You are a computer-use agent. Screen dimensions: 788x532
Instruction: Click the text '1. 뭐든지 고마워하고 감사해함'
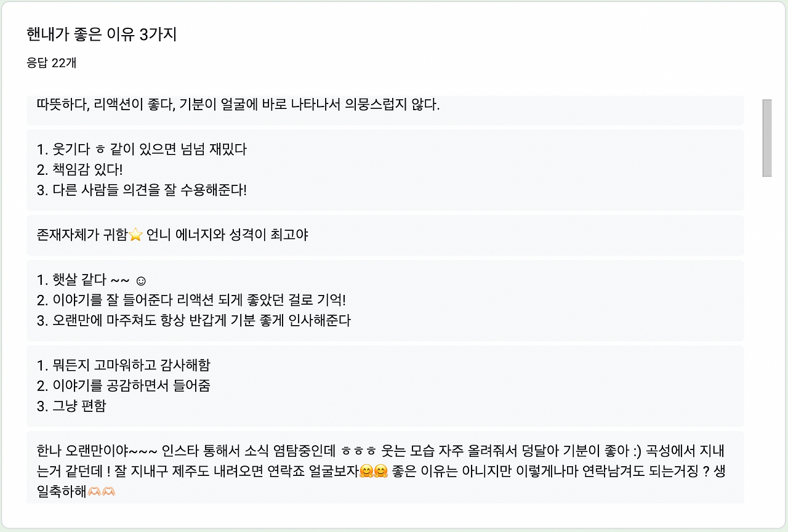pos(123,365)
